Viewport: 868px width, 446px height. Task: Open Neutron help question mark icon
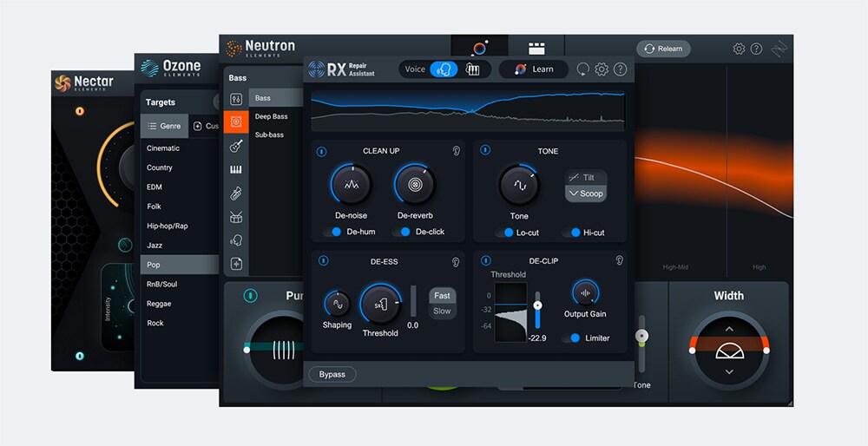click(x=756, y=49)
